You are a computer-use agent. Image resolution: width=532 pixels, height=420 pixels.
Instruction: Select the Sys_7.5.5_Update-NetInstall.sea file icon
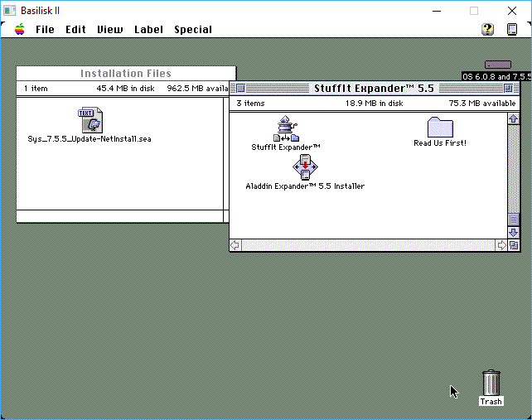pos(91,120)
